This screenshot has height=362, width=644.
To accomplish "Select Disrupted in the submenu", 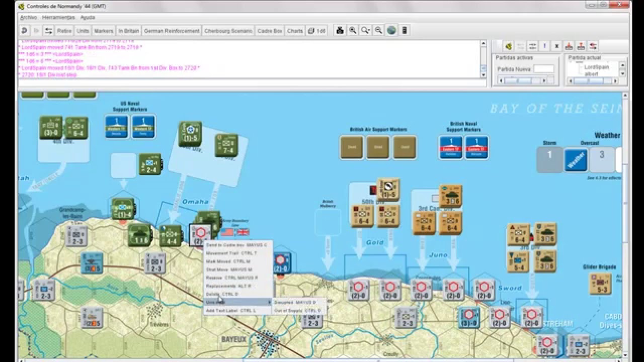I will [298, 302].
